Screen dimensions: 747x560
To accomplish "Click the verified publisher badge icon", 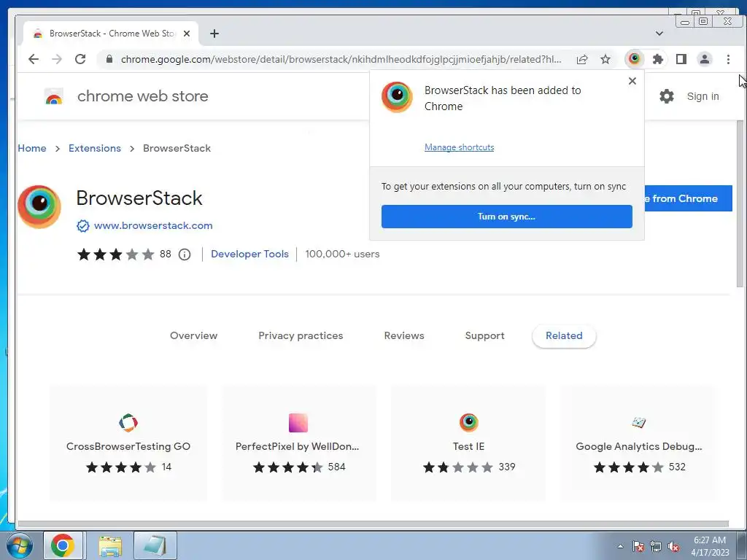I will point(83,226).
